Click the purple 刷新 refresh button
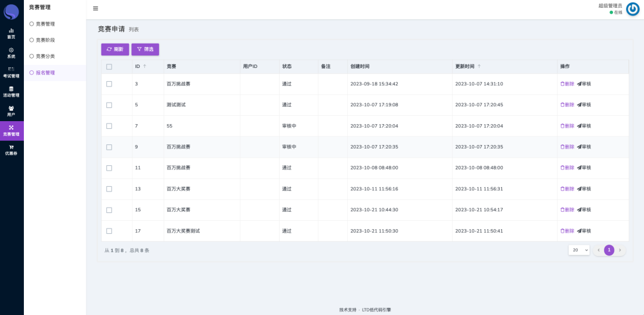The image size is (644, 315). pos(115,50)
